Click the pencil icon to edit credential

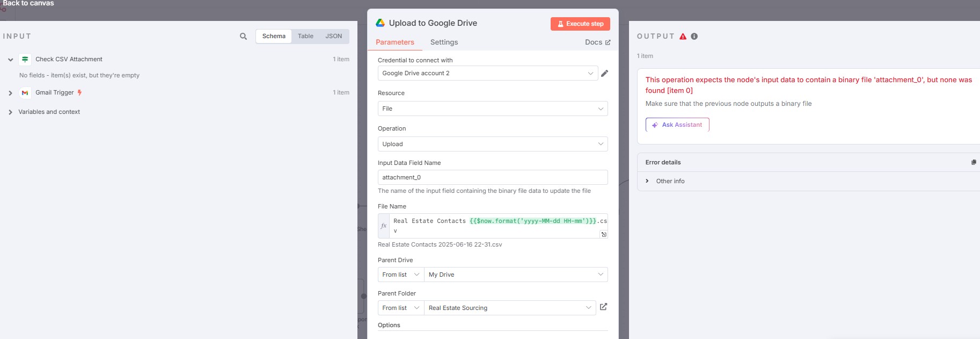pos(605,73)
